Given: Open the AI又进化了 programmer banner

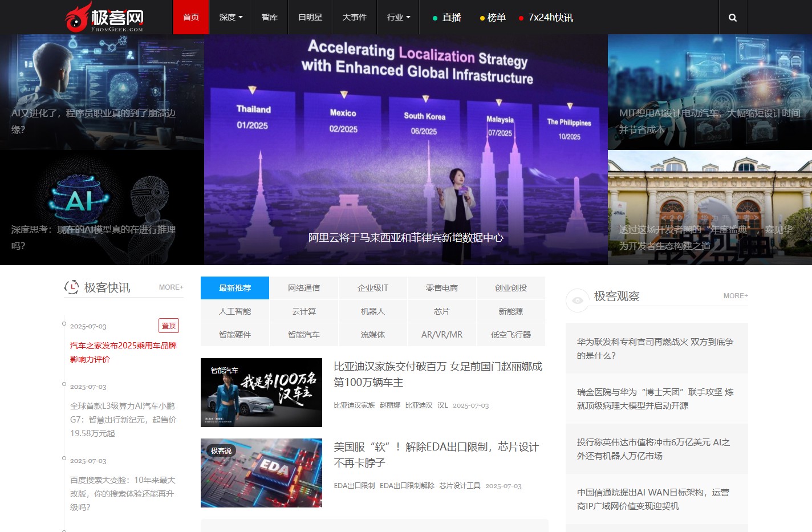Looking at the screenshot, I should click(102, 92).
